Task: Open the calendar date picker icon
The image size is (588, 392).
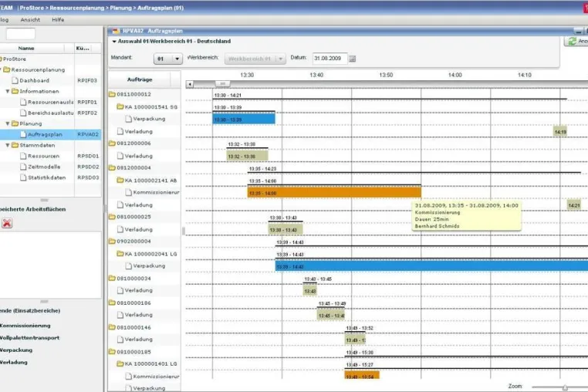Action: click(352, 59)
